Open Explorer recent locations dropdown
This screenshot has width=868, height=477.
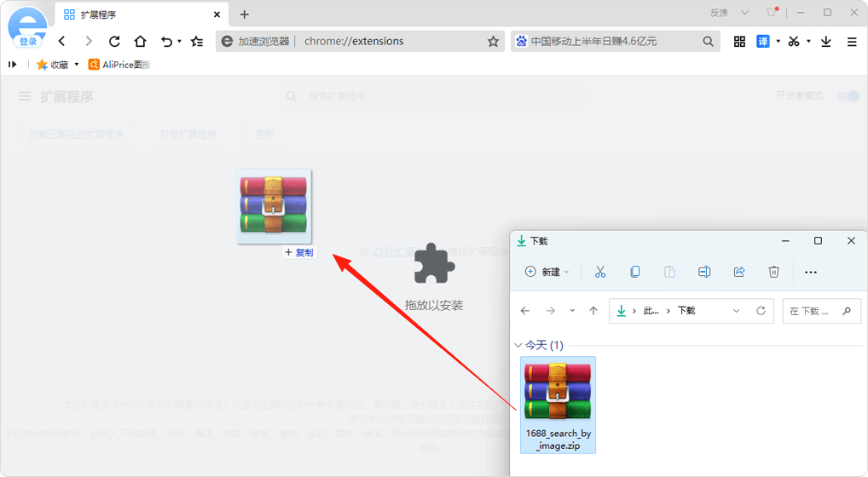(572, 311)
